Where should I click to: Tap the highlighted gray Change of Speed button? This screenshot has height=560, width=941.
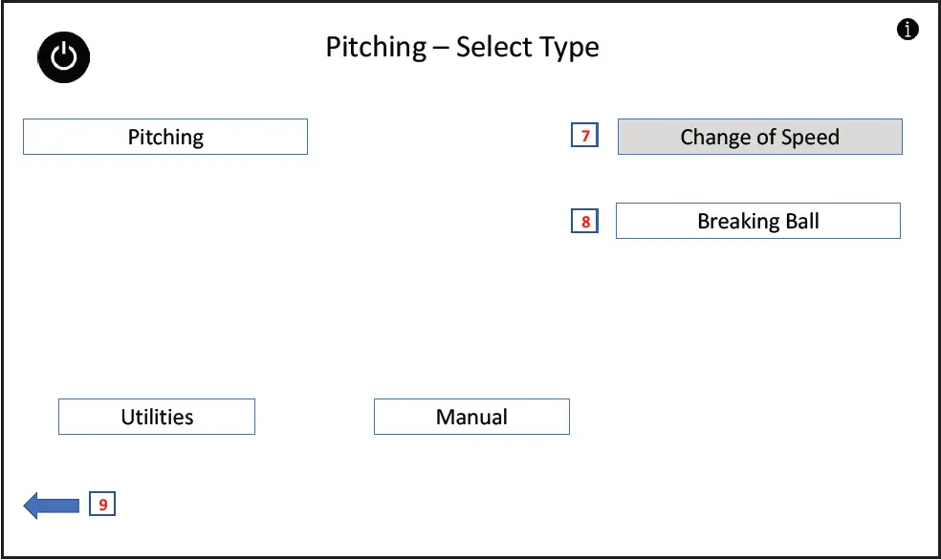[x=759, y=137]
